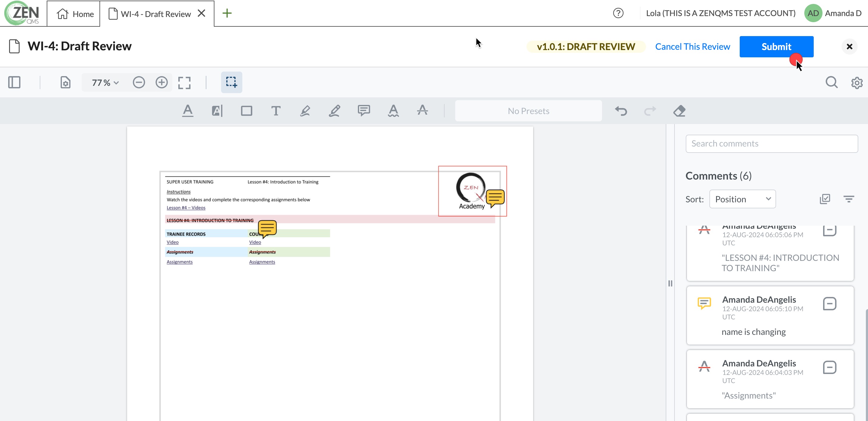This screenshot has height=421, width=868.
Task: Open the comments filter icon
Action: click(849, 199)
